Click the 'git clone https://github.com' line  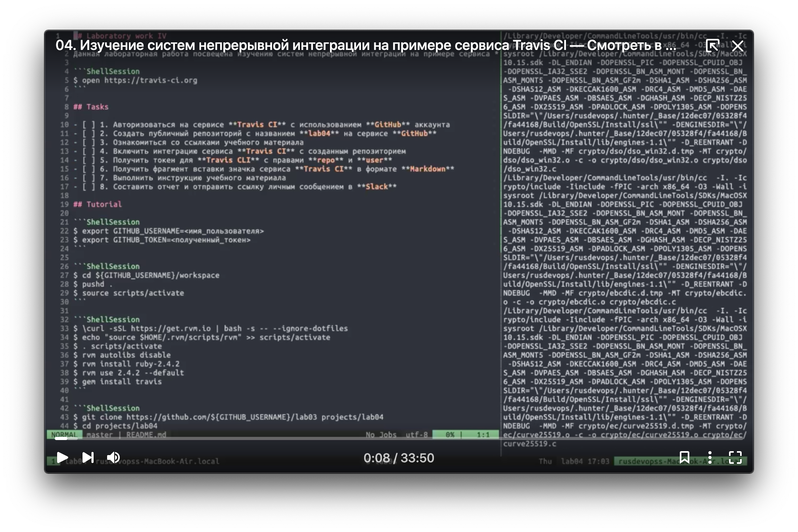pyautogui.click(x=228, y=417)
